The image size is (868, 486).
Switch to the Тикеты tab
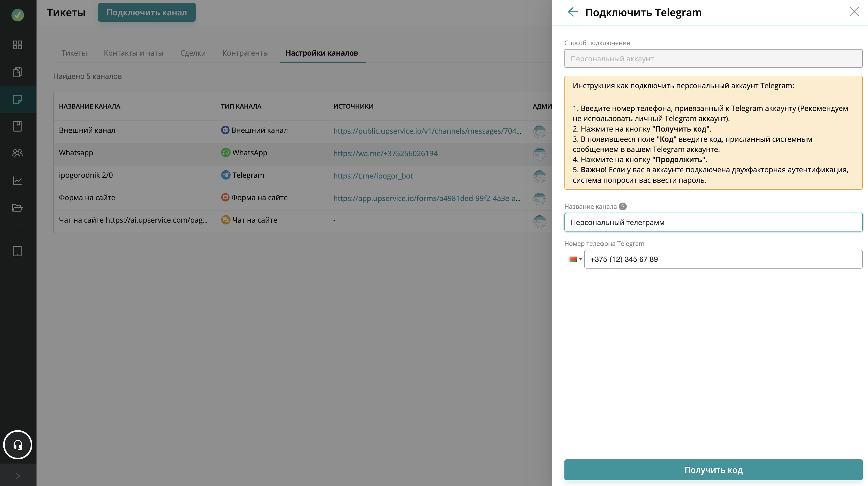(x=74, y=53)
